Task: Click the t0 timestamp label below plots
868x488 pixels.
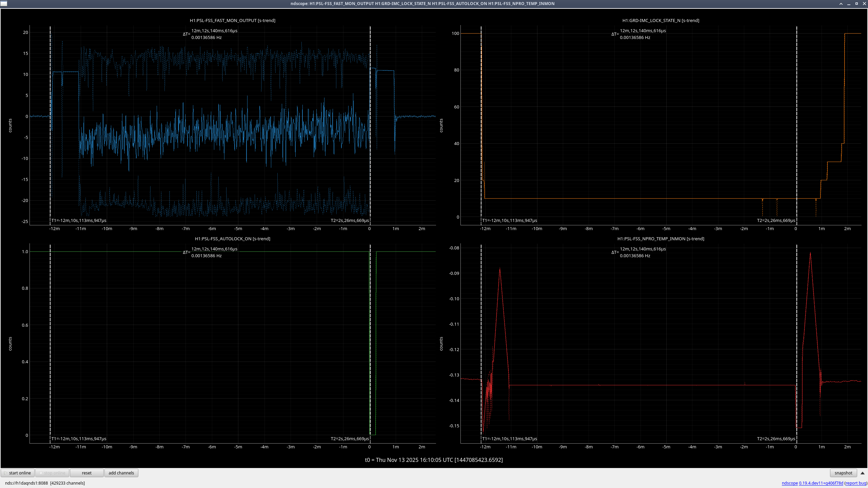Action: point(434,460)
